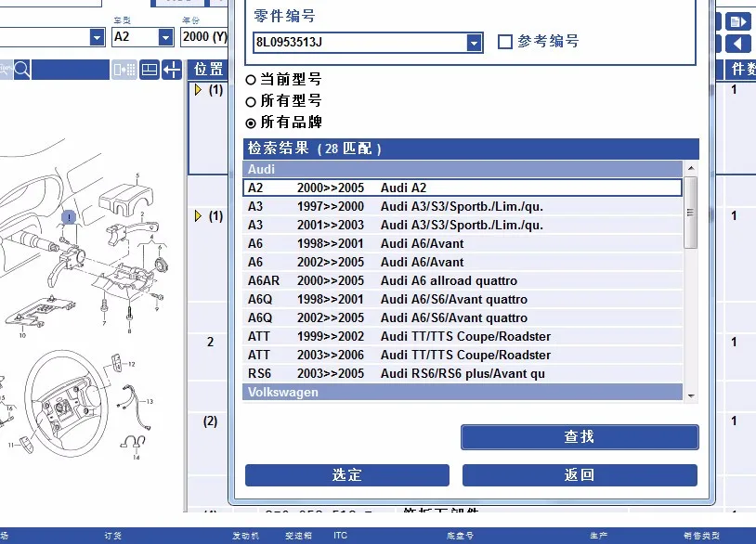Viewport: 756px width, 544px height.
Task: Select the A6 2002>>2005 Audi A6/Avant row
Action: pos(463,262)
